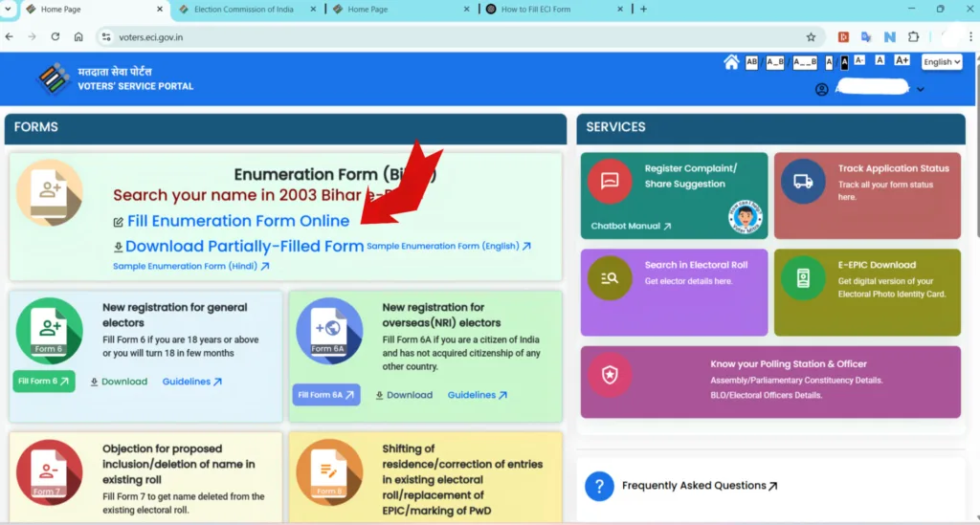Screen dimensions: 980x525
Task: Click the Fill Form 6 button
Action: point(44,382)
